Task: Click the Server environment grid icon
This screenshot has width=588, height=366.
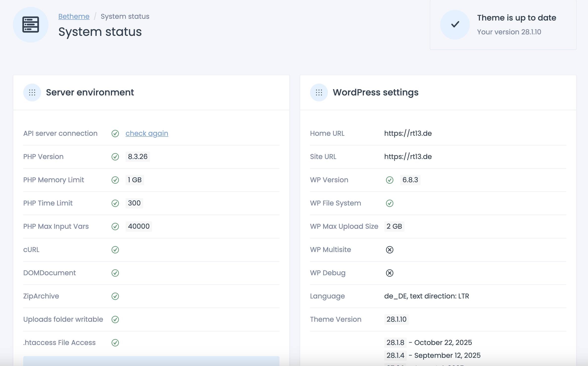Action: 32,92
